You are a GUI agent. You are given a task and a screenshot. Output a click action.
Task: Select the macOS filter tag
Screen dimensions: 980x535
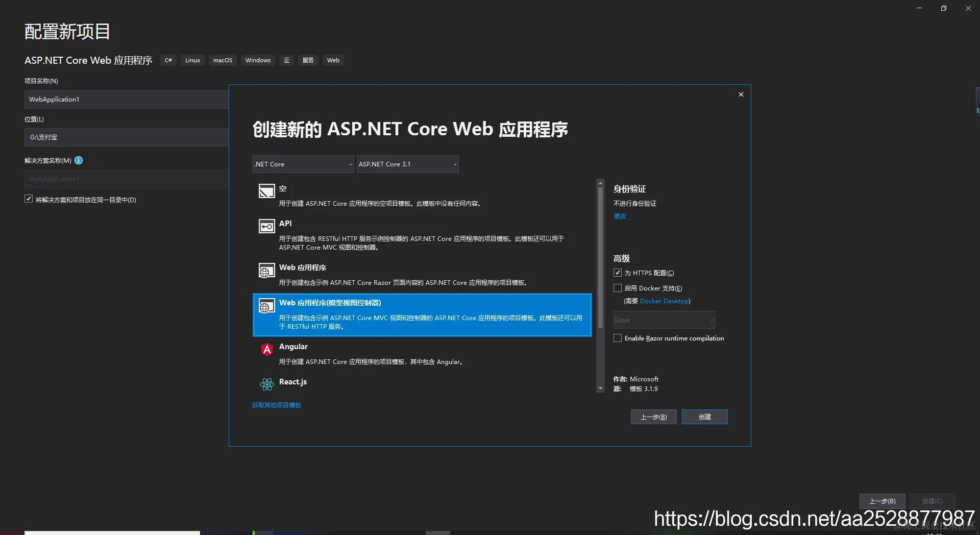223,60
